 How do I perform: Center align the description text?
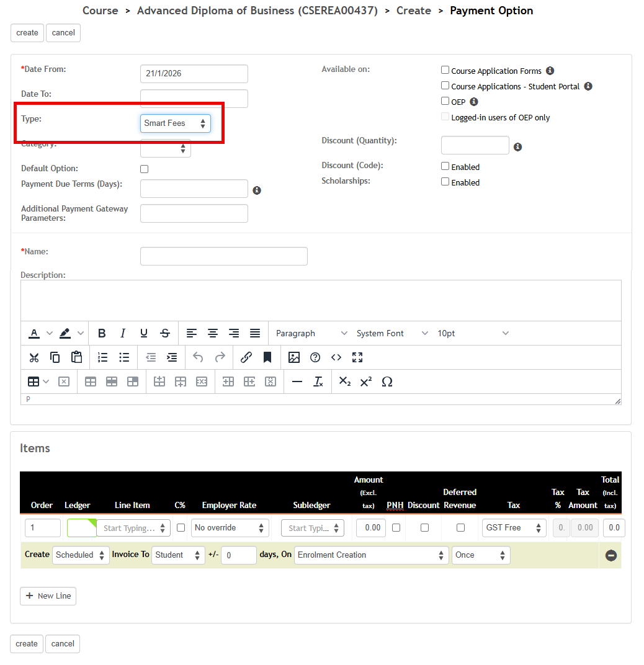(213, 333)
